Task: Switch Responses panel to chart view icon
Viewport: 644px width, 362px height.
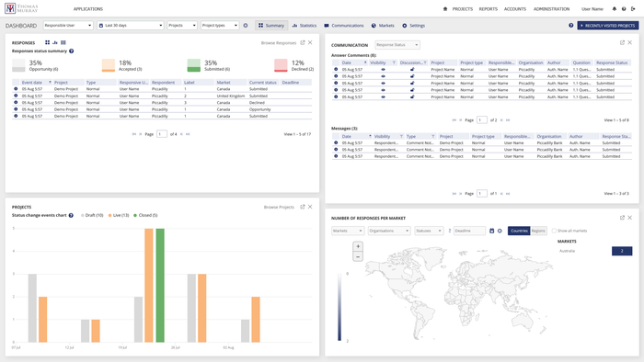Action: [x=55, y=42]
